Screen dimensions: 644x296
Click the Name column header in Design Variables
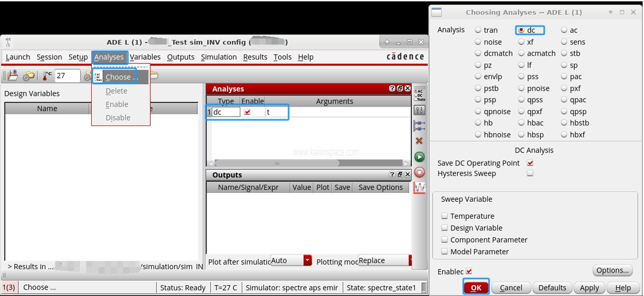coord(47,108)
